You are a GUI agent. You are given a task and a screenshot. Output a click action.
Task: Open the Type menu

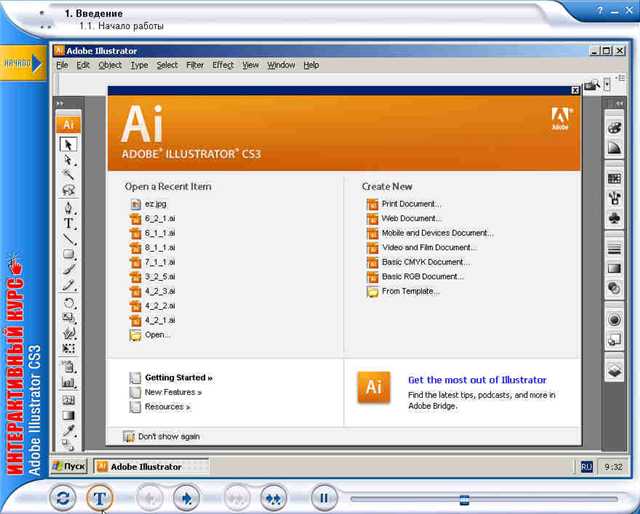(x=139, y=65)
